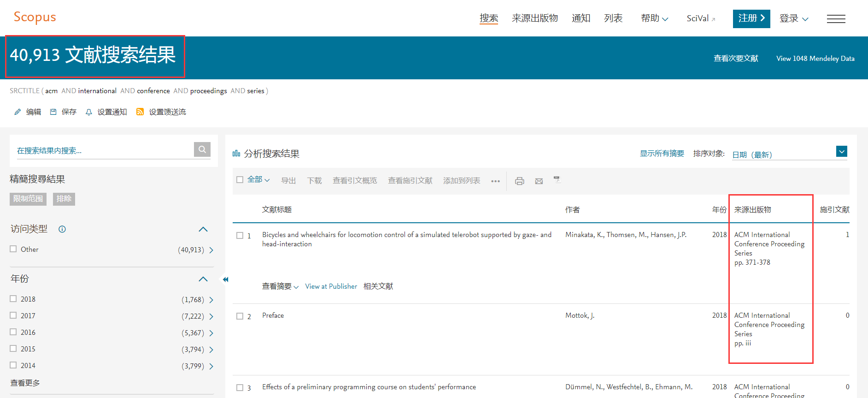The image size is (868, 398).
Task: Click the search within results input field
Action: coord(104,150)
